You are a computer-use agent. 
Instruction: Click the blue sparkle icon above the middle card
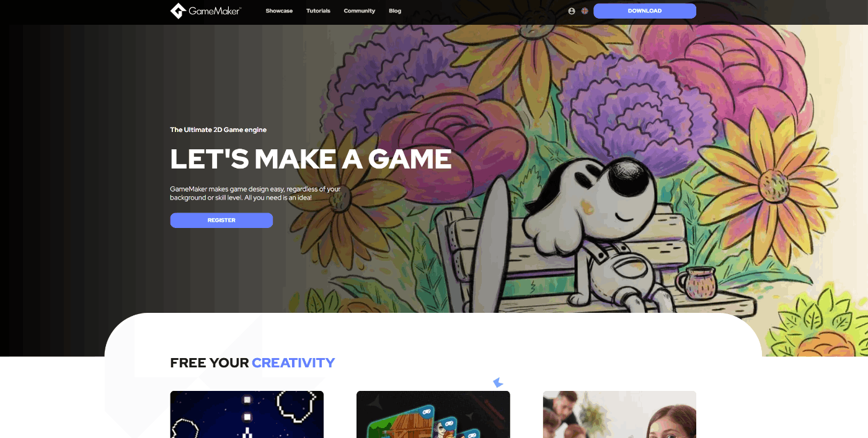498,383
